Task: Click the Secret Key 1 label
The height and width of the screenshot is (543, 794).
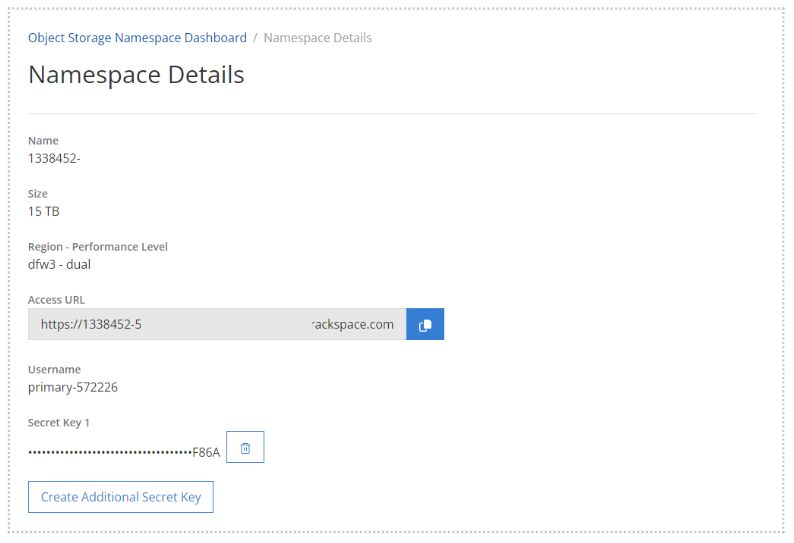Action: (x=59, y=422)
